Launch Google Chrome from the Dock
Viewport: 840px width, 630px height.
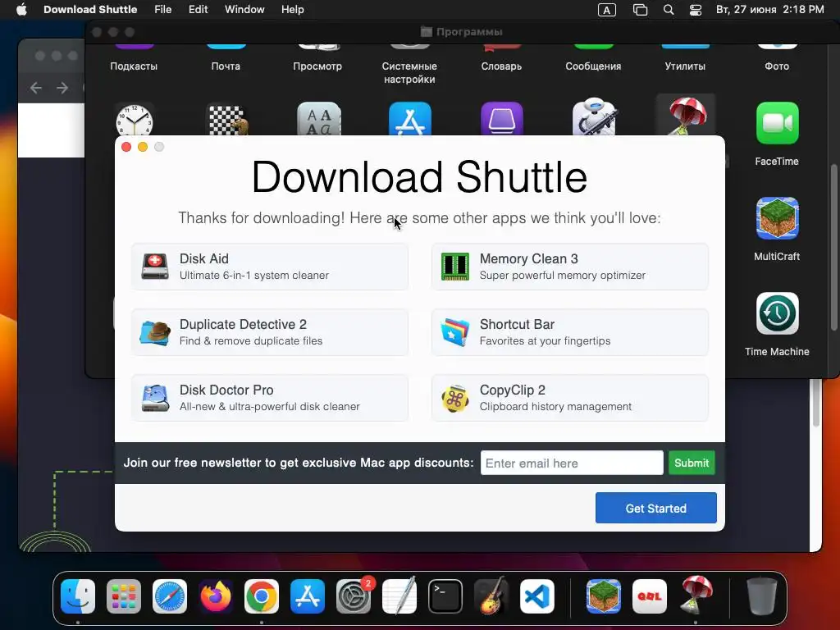coord(262,596)
